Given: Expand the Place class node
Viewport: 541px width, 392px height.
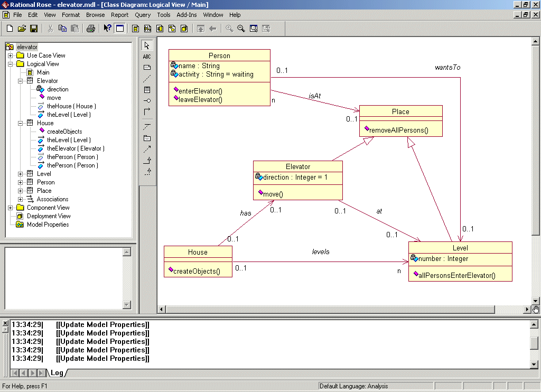Looking at the screenshot, I should click(21, 191).
